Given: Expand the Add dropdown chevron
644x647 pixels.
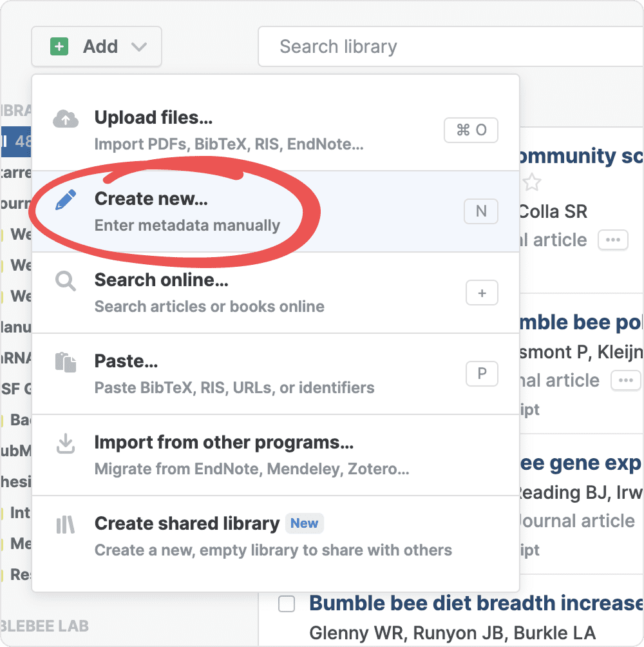Looking at the screenshot, I should (138, 47).
